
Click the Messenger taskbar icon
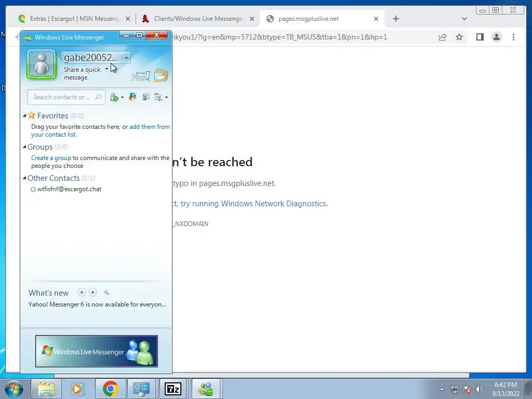point(206,389)
